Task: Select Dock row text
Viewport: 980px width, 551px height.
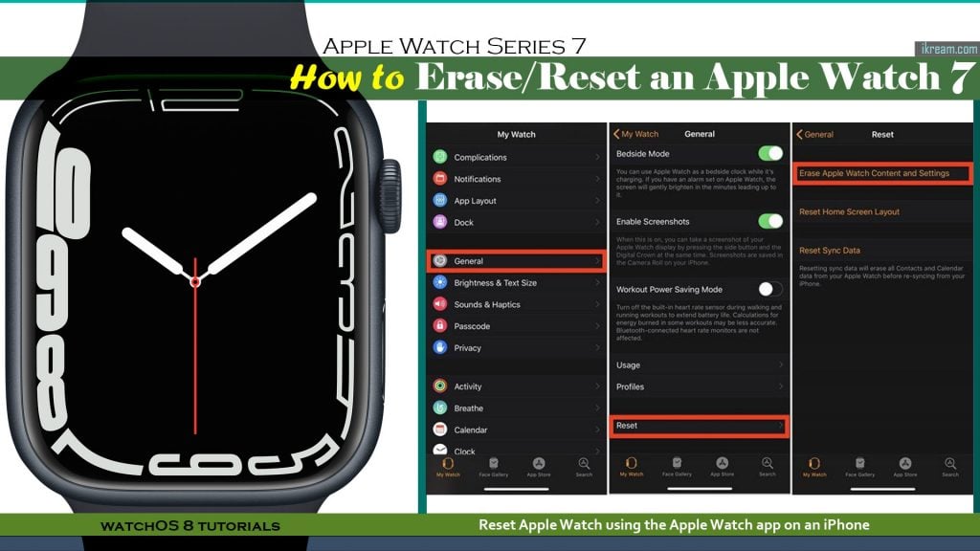Action: [x=464, y=222]
